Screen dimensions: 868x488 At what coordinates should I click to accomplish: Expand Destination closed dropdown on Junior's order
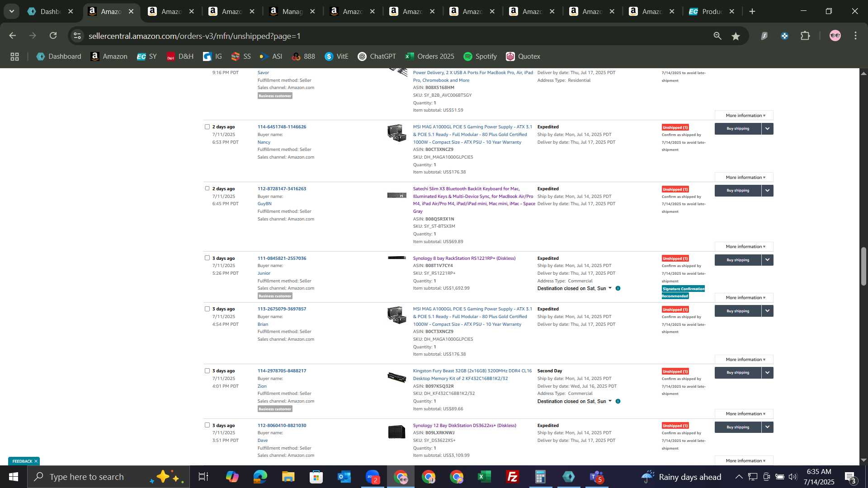pyautogui.click(x=610, y=288)
